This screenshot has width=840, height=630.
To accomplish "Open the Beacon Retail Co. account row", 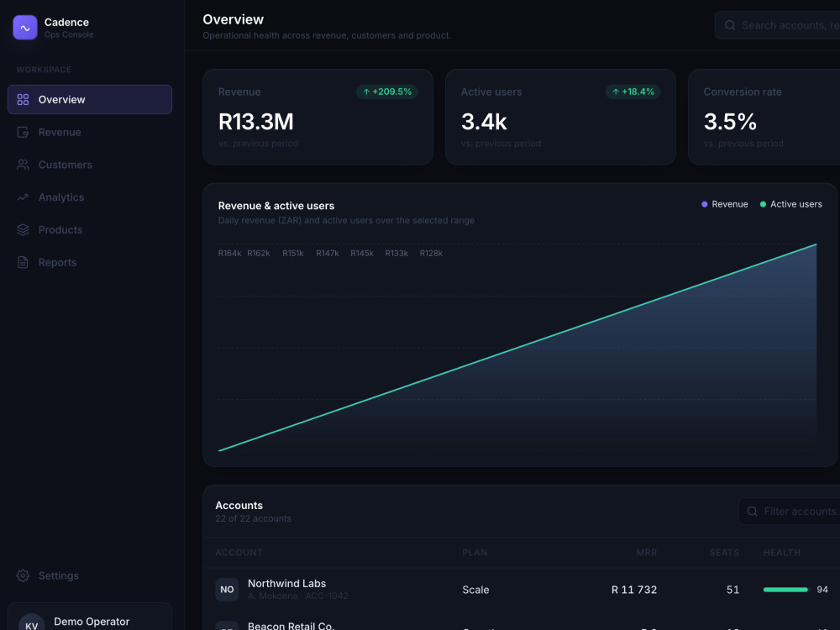I will pos(522,622).
